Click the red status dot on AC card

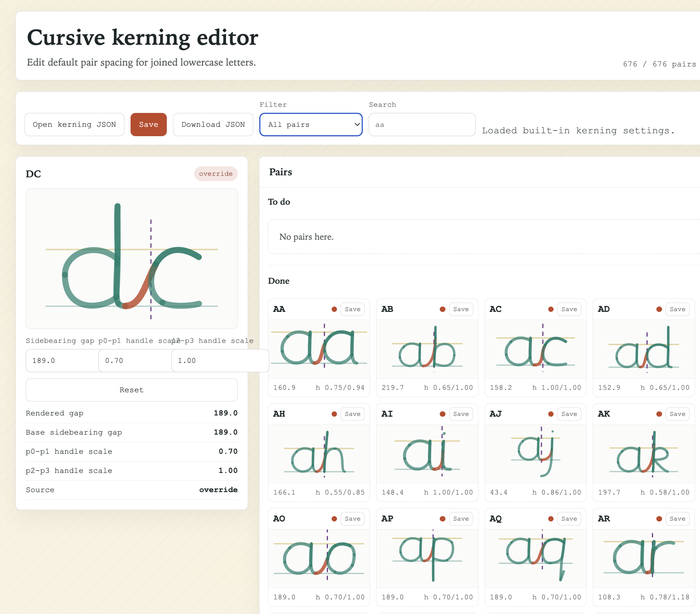click(551, 309)
